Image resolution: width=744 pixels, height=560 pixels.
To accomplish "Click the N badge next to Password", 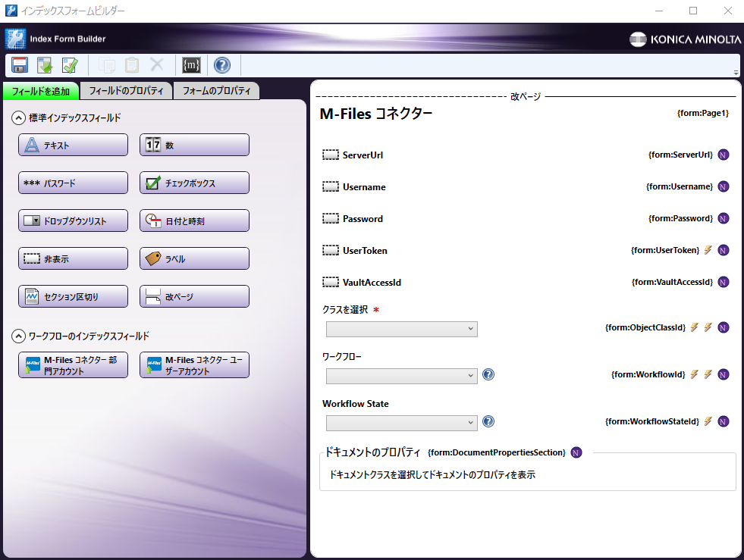I will [x=723, y=218].
